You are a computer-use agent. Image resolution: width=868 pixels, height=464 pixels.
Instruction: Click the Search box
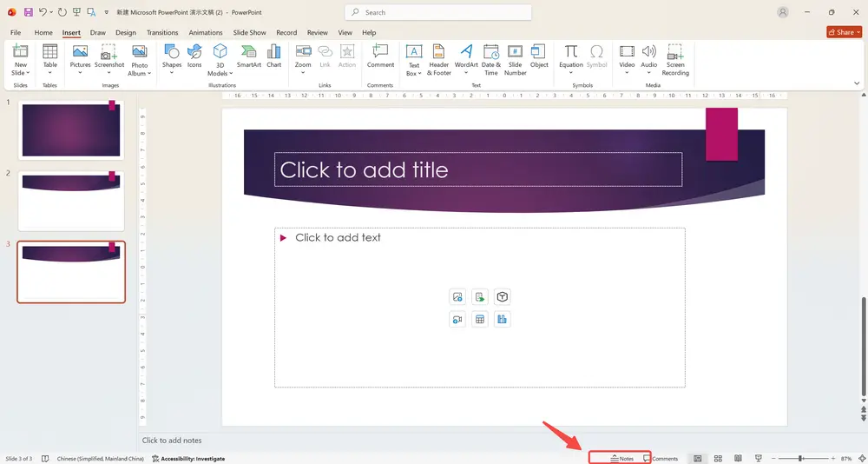coord(437,12)
